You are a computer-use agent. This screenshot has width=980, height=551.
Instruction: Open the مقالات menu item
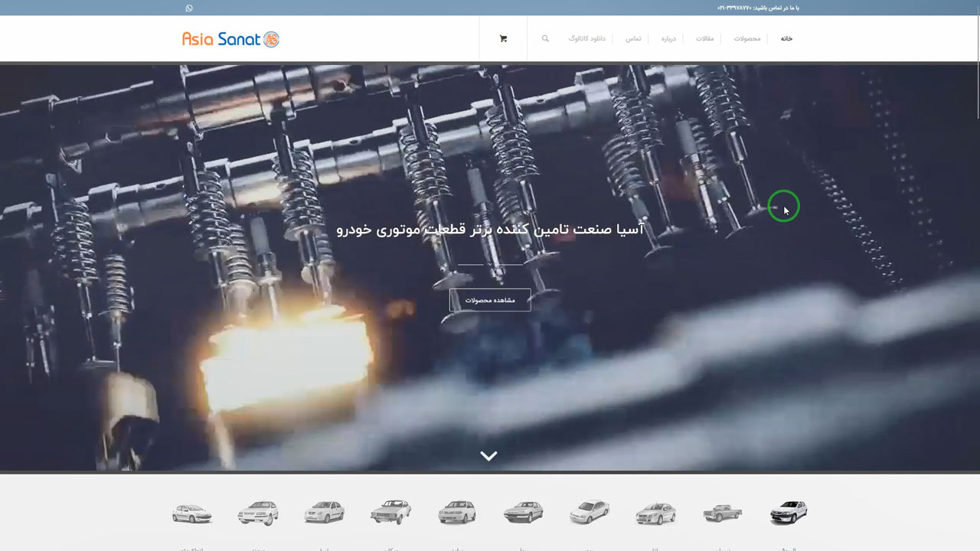[x=704, y=39]
